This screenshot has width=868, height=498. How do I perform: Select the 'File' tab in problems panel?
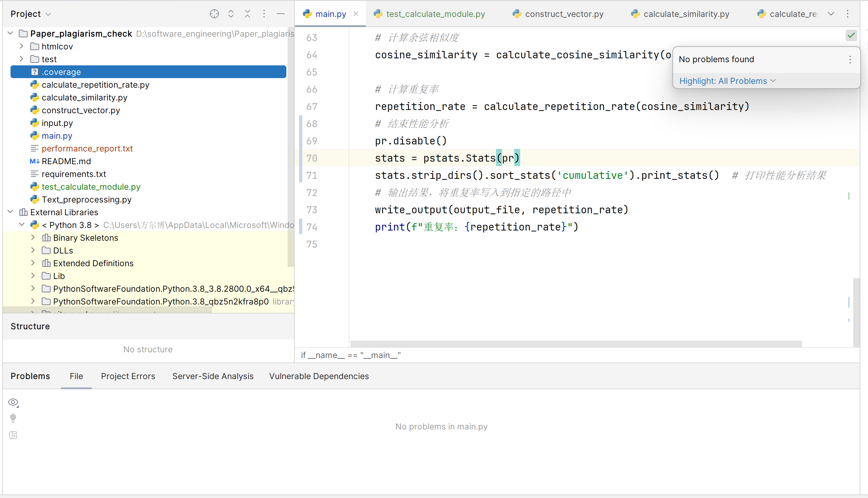(76, 376)
